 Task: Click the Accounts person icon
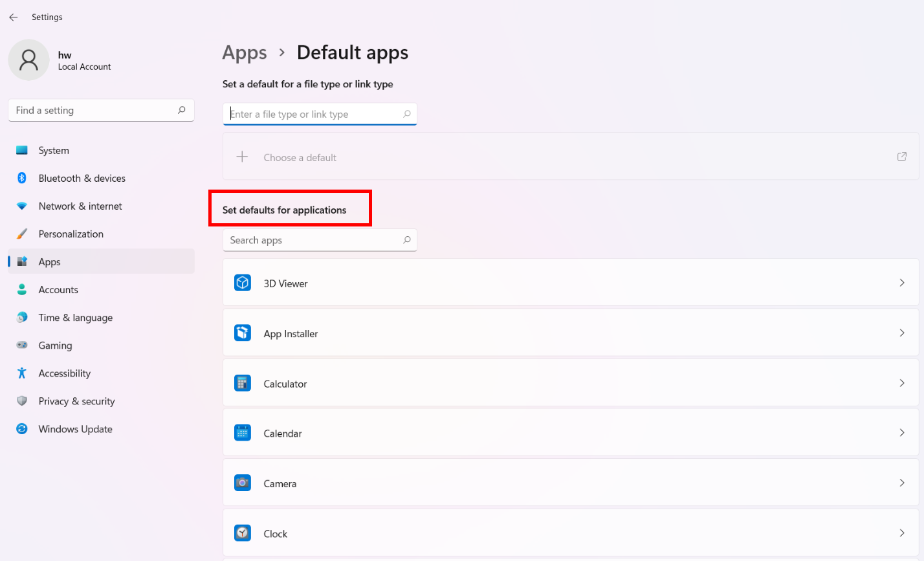click(x=22, y=289)
